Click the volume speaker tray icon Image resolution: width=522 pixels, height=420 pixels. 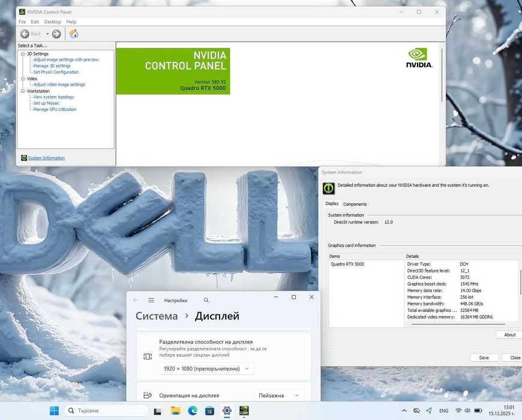[x=467, y=410]
